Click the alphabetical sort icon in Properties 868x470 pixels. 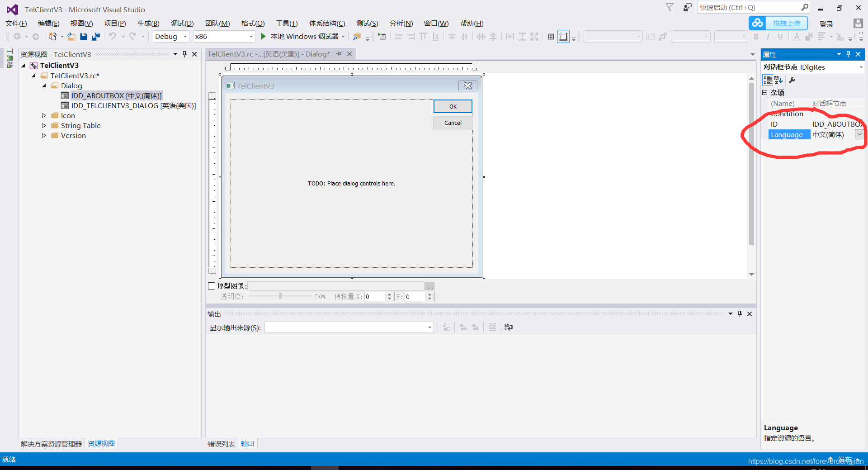tap(778, 80)
